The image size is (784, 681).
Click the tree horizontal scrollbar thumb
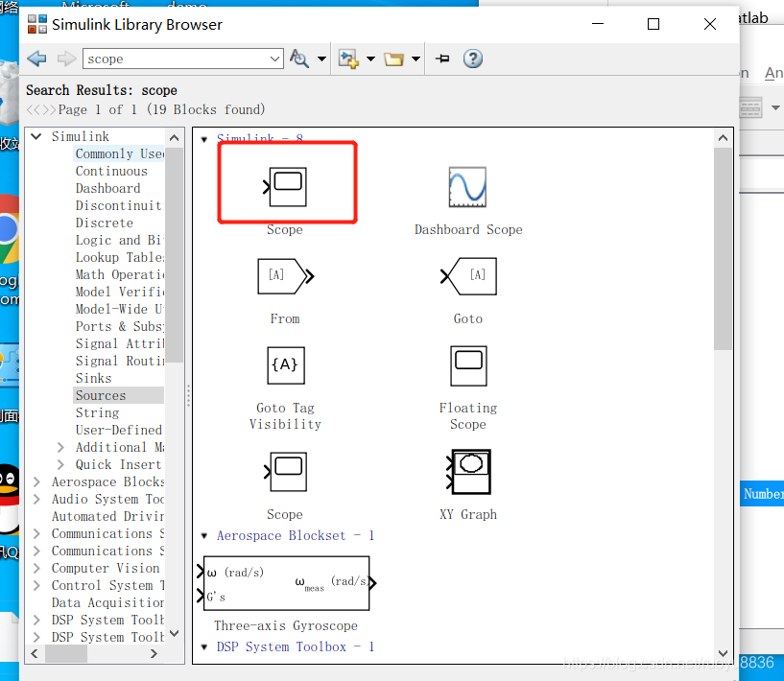pyautogui.click(x=66, y=653)
